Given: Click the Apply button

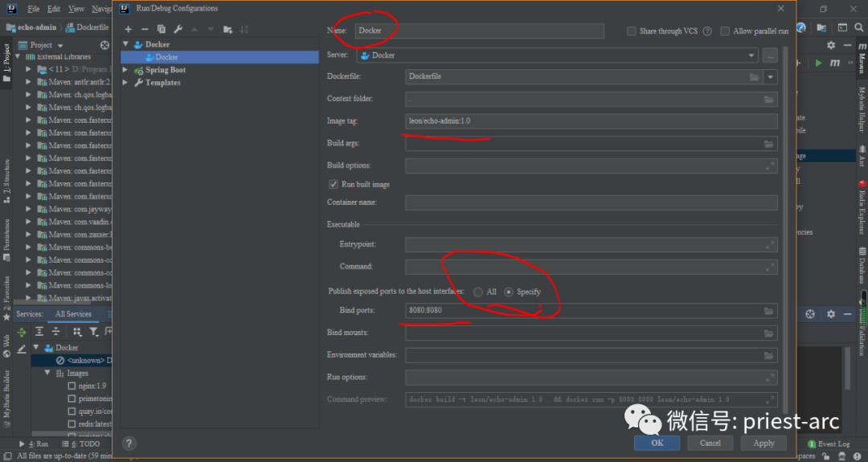Looking at the screenshot, I should pyautogui.click(x=764, y=444).
